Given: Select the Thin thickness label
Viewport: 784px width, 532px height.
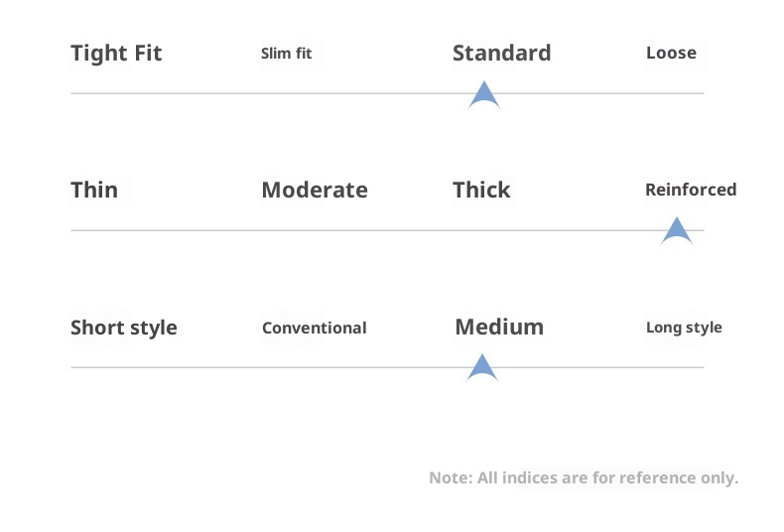Looking at the screenshot, I should (x=94, y=191).
